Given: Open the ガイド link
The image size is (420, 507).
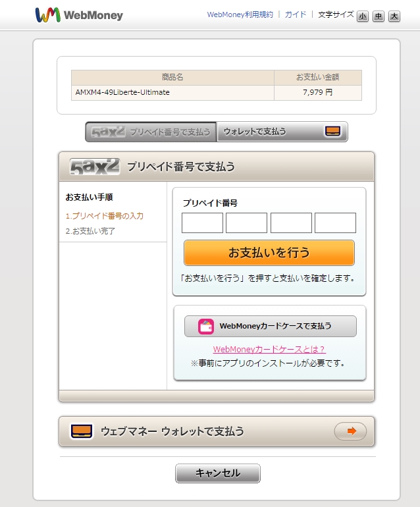Looking at the screenshot, I should (x=296, y=14).
